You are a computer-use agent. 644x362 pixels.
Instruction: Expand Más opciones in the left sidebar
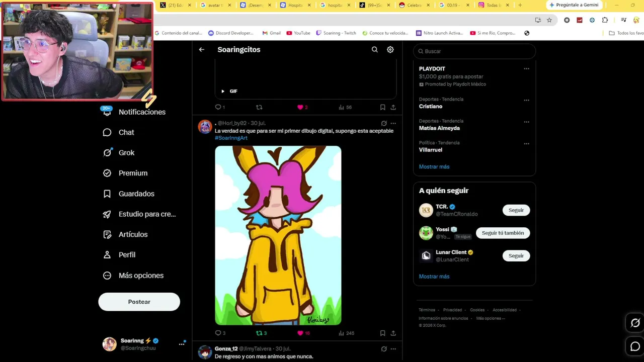[133, 276]
